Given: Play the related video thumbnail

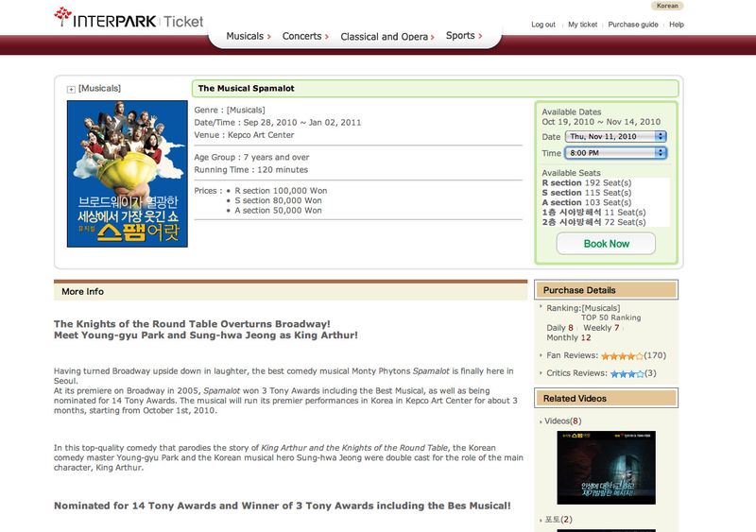Looking at the screenshot, I should click(x=606, y=468).
